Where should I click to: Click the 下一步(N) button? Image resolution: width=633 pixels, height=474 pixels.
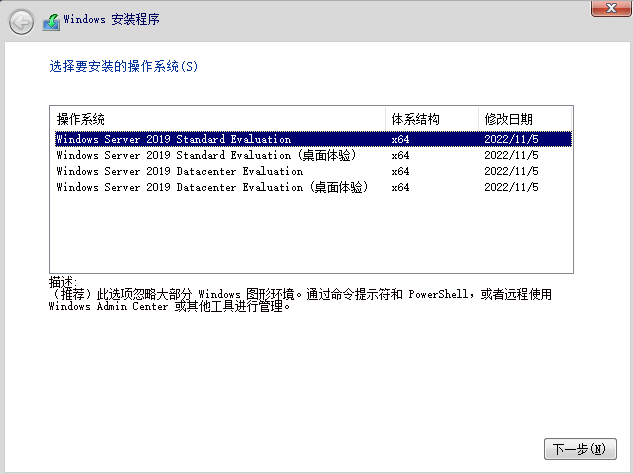[x=580, y=449]
